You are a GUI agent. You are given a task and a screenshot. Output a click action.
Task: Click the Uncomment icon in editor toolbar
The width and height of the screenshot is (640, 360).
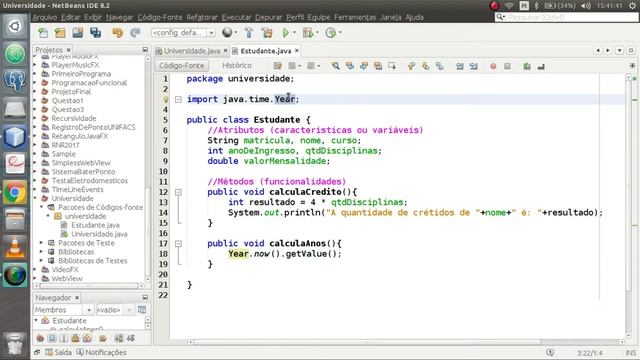541,66
